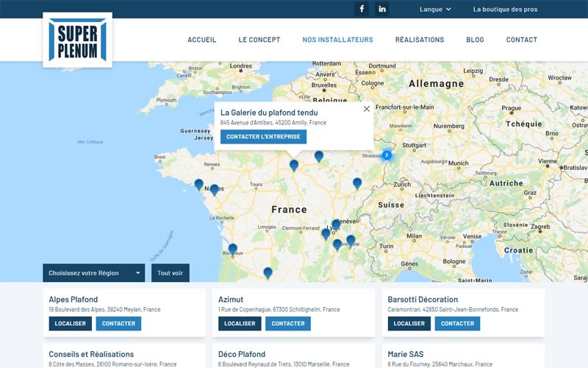Click the address 19 Boulevard des Alpes, Meylan
588x368 pixels.
point(104,309)
